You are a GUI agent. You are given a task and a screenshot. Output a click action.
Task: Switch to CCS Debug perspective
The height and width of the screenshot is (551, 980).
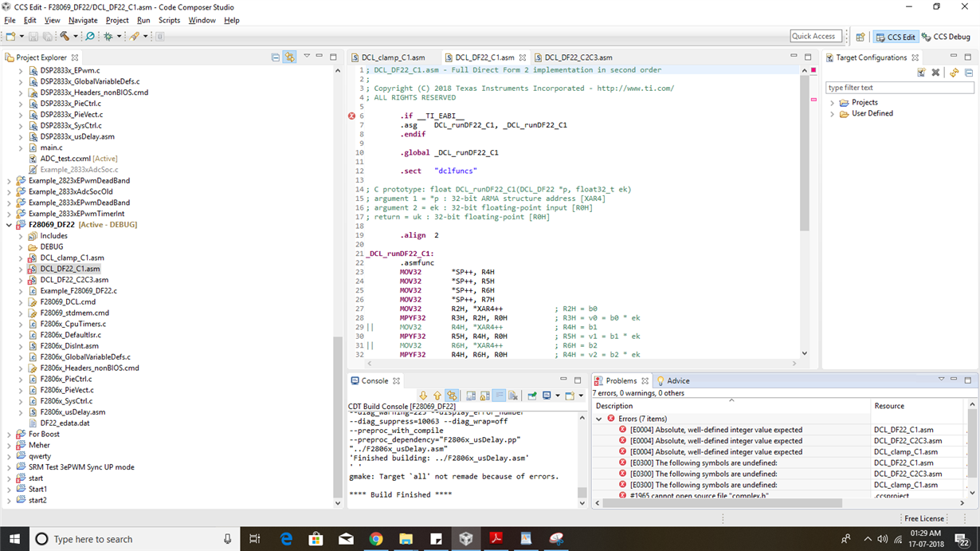(946, 37)
